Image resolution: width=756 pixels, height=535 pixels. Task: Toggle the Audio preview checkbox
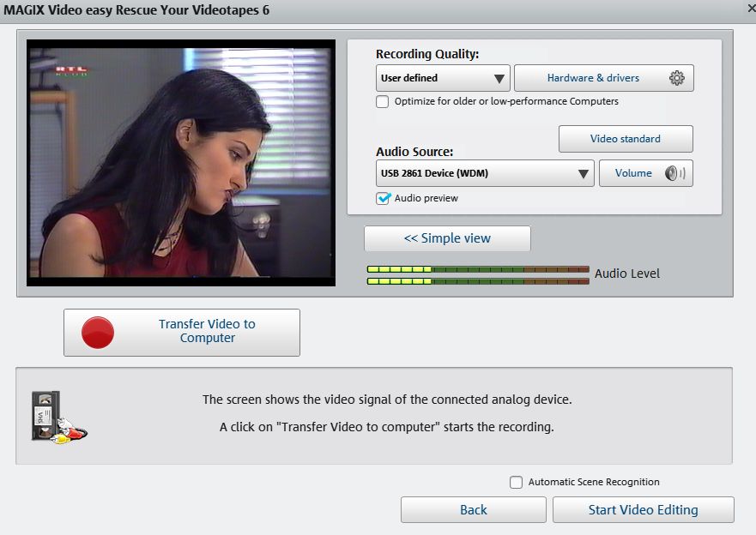[383, 198]
